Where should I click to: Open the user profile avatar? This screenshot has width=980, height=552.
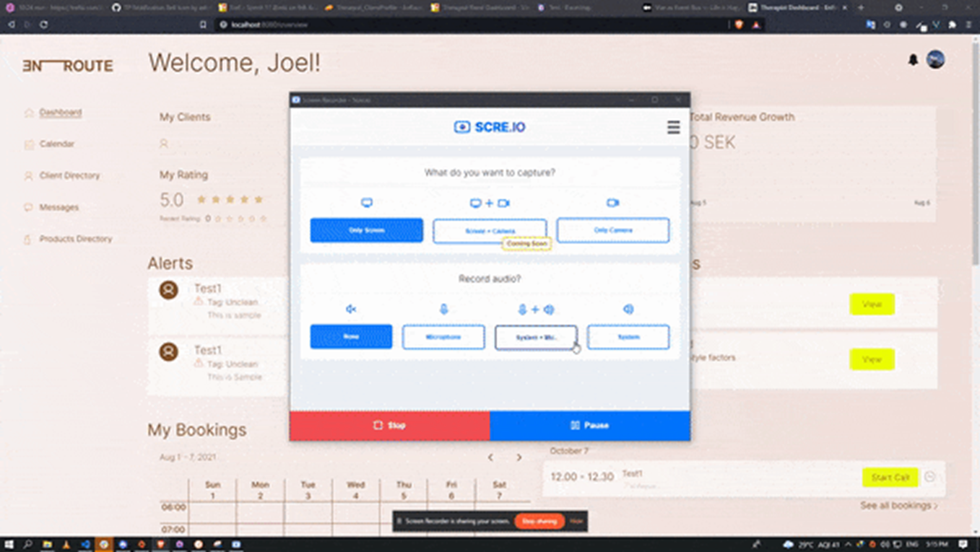tap(936, 60)
